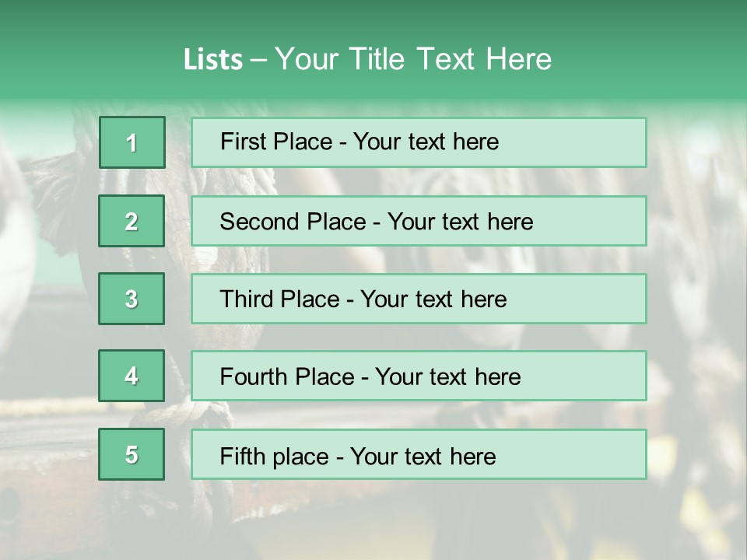747x560 pixels.
Task: Select the number 4 green square
Action: 132,376
